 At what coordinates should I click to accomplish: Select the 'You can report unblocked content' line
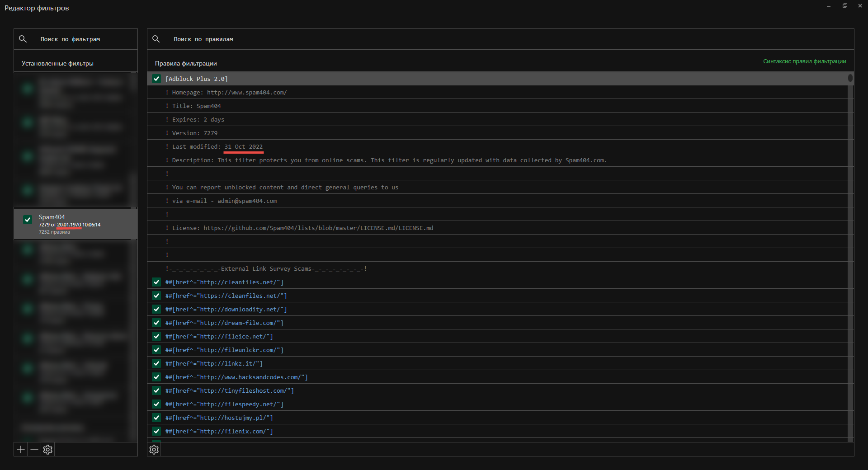click(x=497, y=187)
